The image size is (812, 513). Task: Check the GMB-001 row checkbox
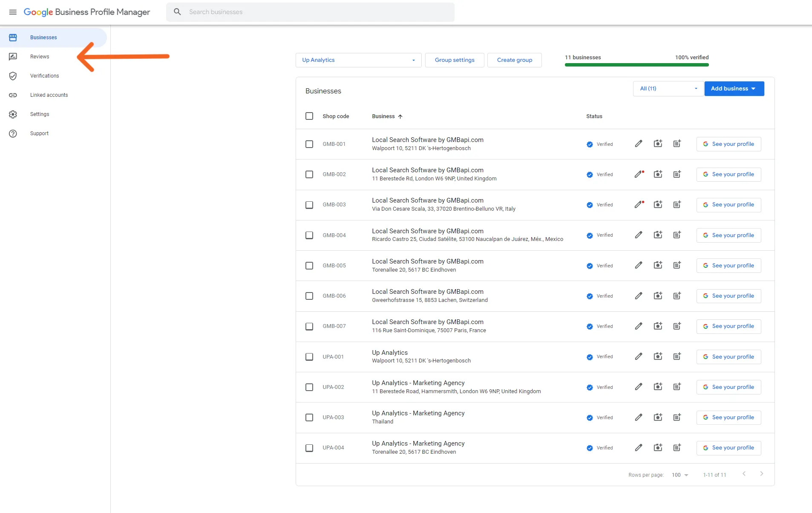point(309,144)
